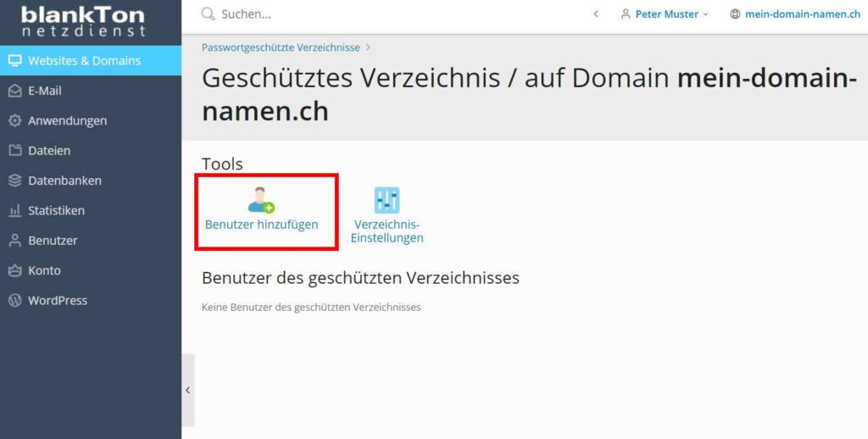Click the Benutzer hinzufügen user icon
Image resolution: width=868 pixels, height=439 pixels.
point(261,201)
